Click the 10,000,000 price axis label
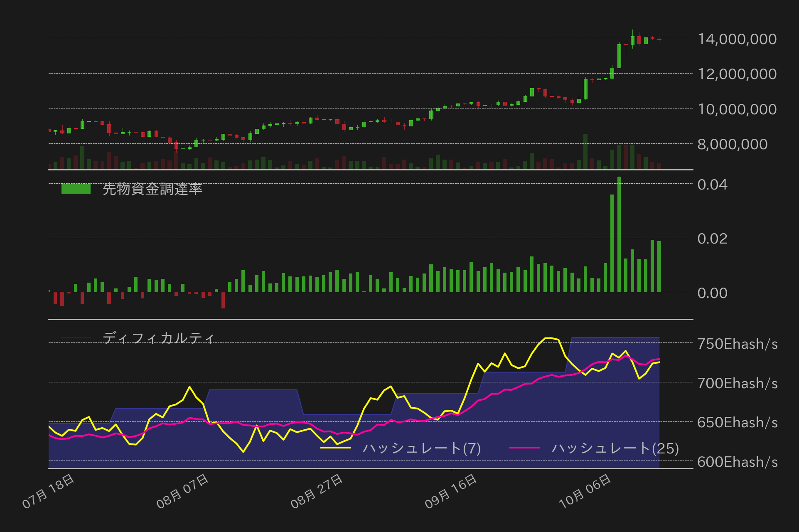Viewport: 799px width, 532px height. [x=737, y=109]
